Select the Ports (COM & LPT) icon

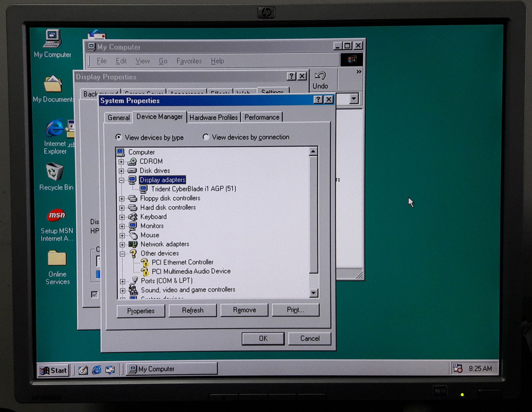pos(134,281)
